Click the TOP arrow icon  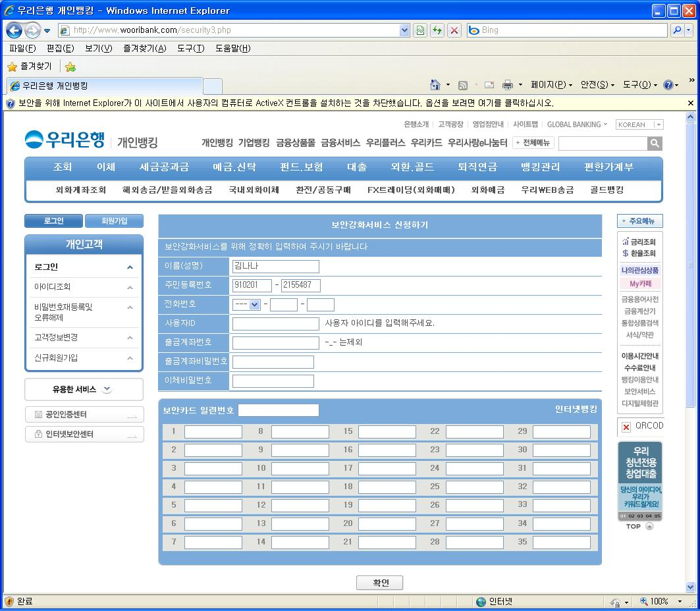649,526
